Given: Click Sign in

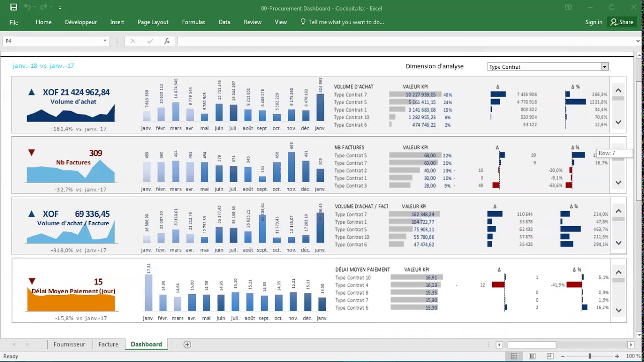Looking at the screenshot, I should click(594, 22).
